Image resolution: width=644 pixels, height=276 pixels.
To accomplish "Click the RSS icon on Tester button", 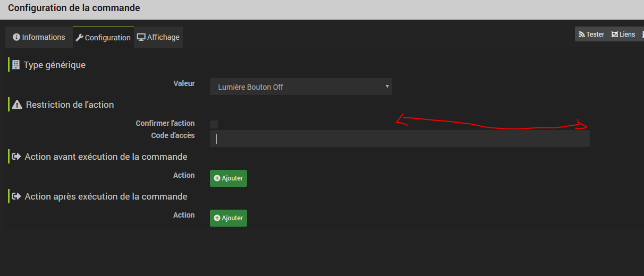I will pyautogui.click(x=582, y=34).
